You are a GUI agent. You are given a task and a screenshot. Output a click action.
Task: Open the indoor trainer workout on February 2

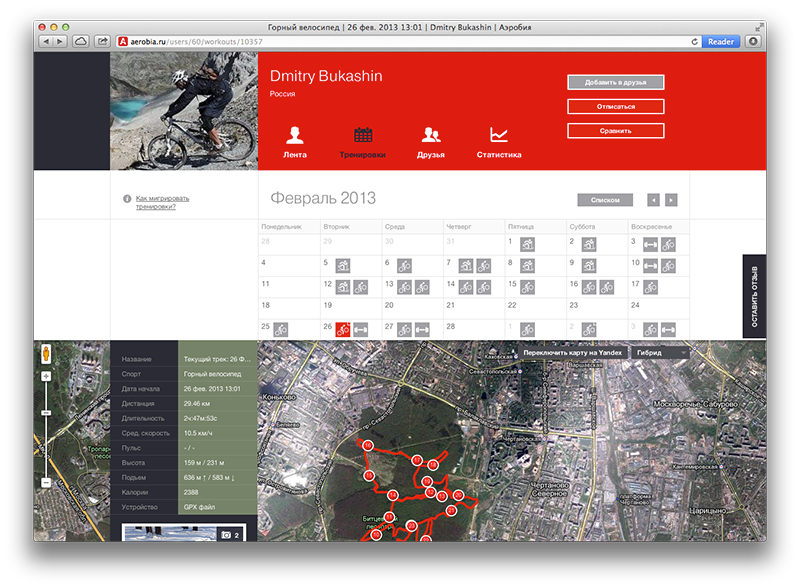pyautogui.click(x=589, y=244)
